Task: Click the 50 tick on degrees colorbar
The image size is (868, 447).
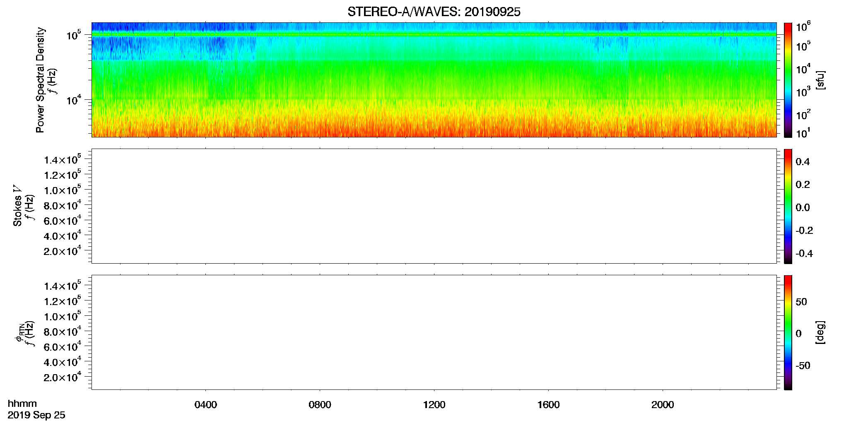Action: pos(801,302)
